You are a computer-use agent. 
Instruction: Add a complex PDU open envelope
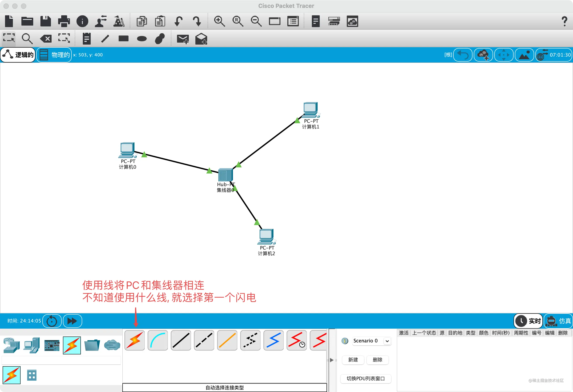201,39
